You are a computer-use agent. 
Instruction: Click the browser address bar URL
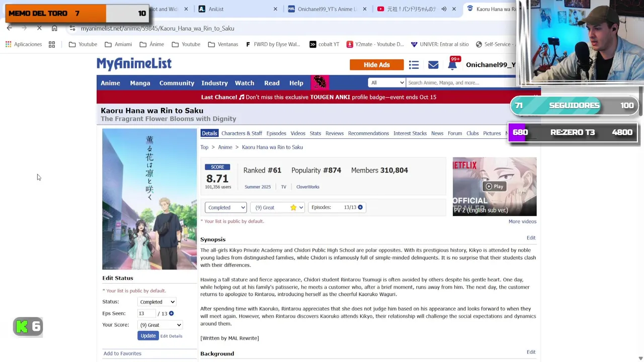[157, 28]
